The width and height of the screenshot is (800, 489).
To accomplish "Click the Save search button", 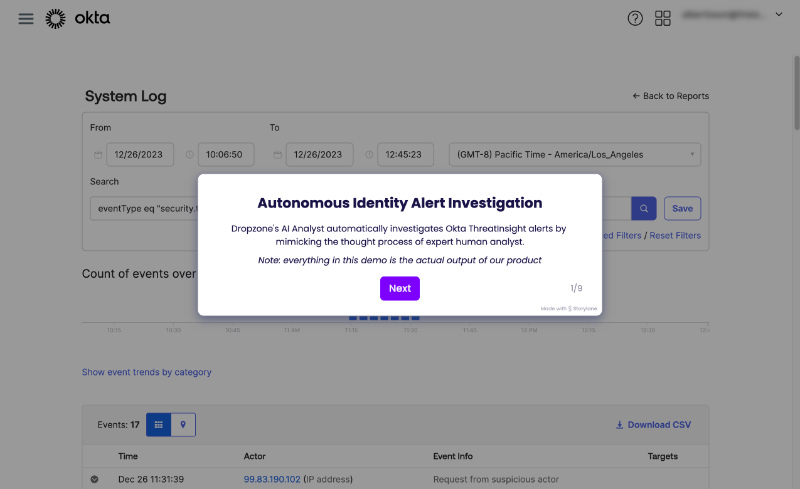I will 682,208.
